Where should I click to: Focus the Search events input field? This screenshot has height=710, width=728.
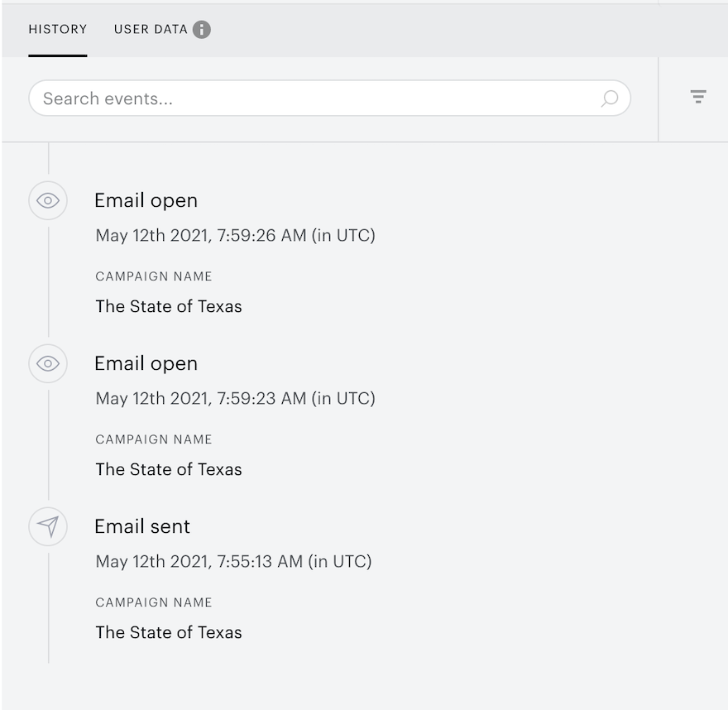click(329, 98)
